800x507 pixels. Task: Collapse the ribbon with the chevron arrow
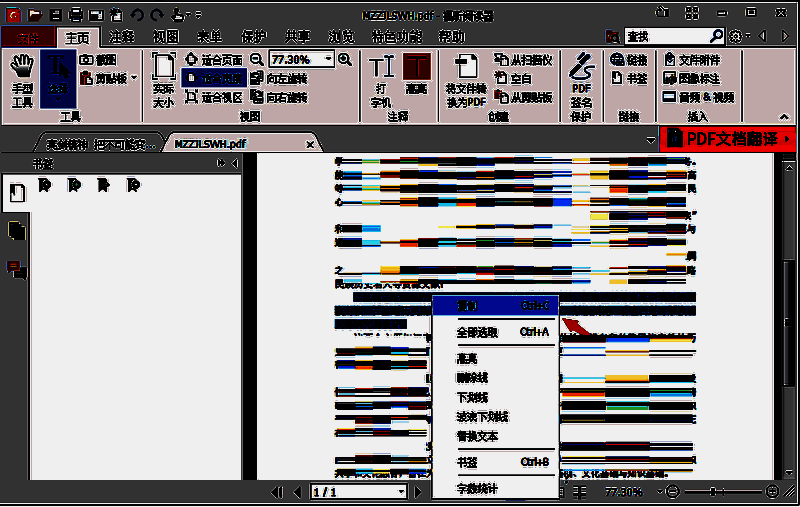tap(784, 117)
